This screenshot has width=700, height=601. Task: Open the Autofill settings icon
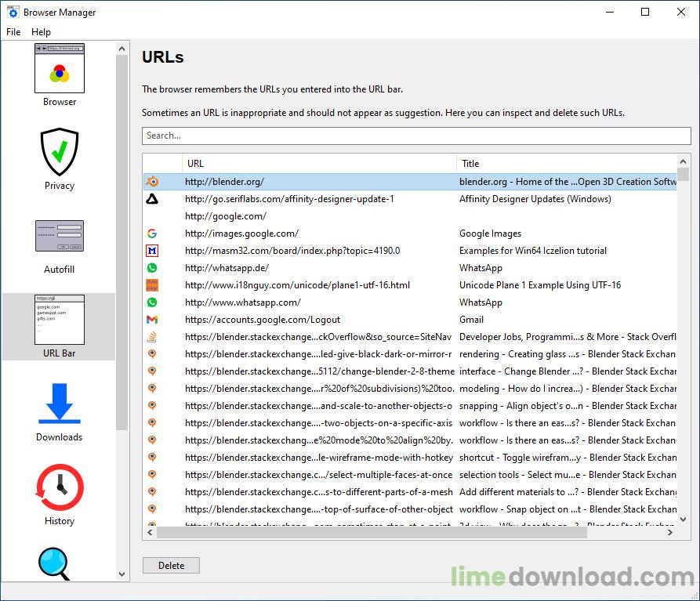pos(59,236)
